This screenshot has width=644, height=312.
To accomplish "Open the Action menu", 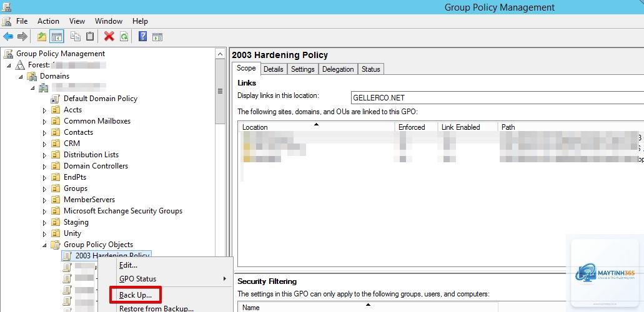I will 49,21.
